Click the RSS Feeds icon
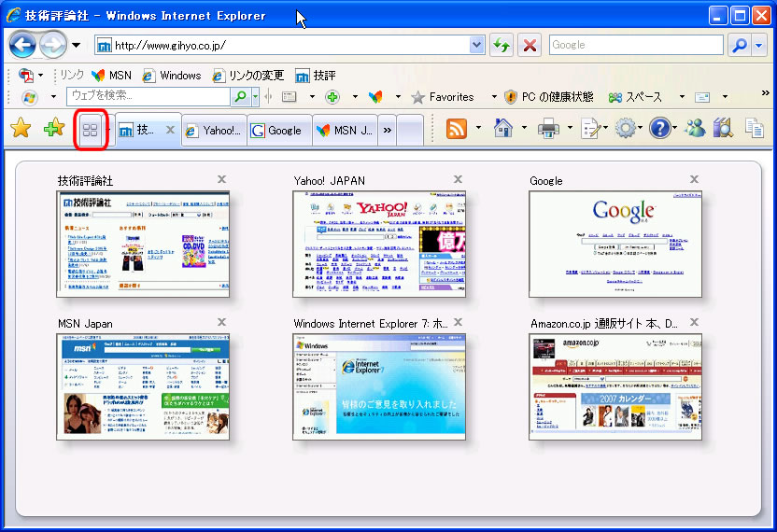Image resolution: width=777 pixels, height=532 pixels. (457, 128)
